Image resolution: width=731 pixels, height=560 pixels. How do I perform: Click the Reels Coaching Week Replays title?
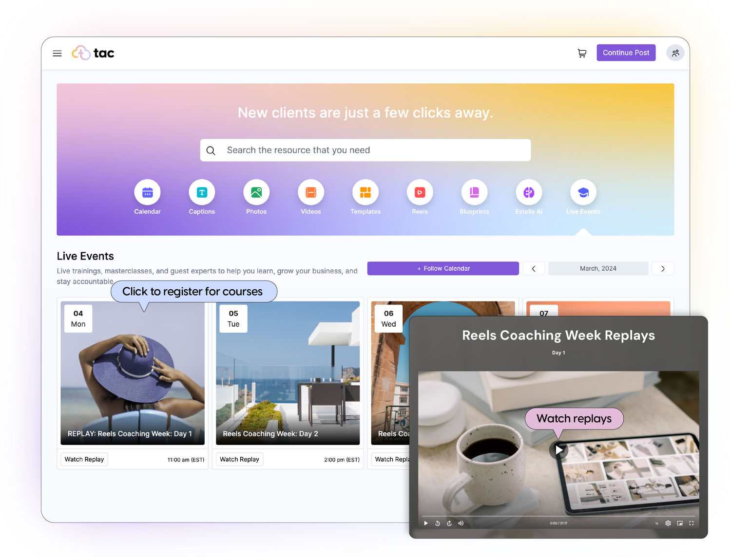pos(558,336)
